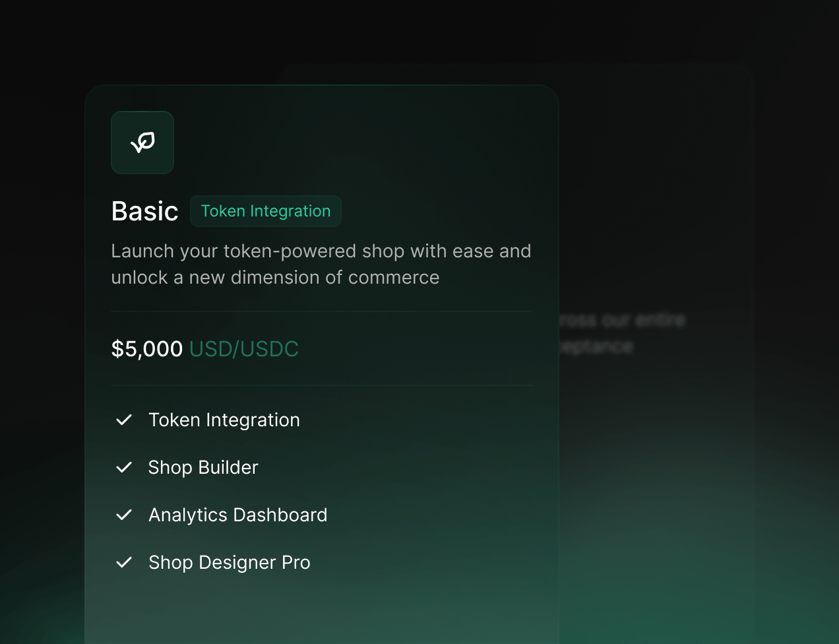Click the Analytics Dashboard feature text

coord(238,515)
